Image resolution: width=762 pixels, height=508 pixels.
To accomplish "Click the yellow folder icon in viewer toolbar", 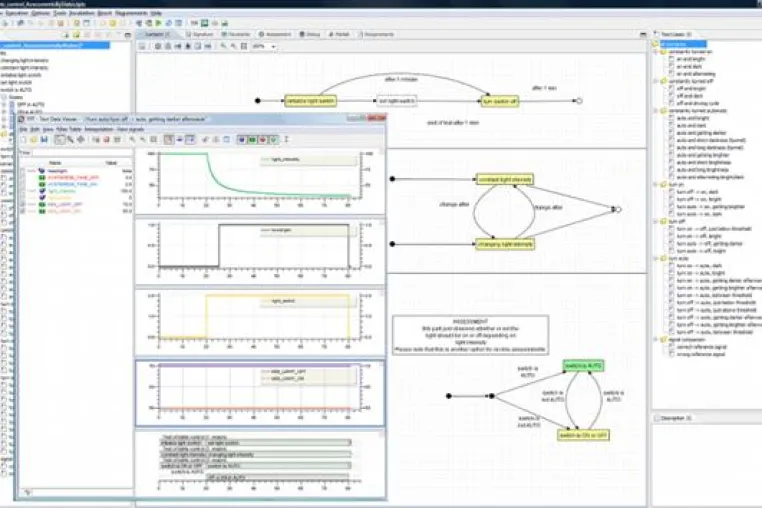I will (x=33, y=140).
